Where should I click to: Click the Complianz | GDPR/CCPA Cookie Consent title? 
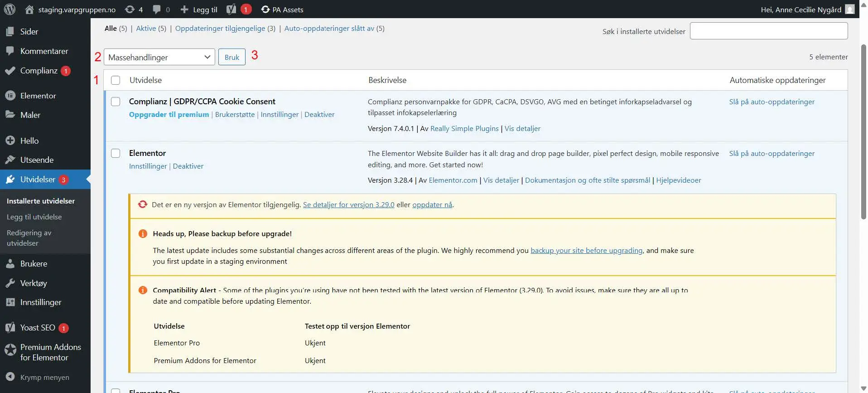point(202,102)
